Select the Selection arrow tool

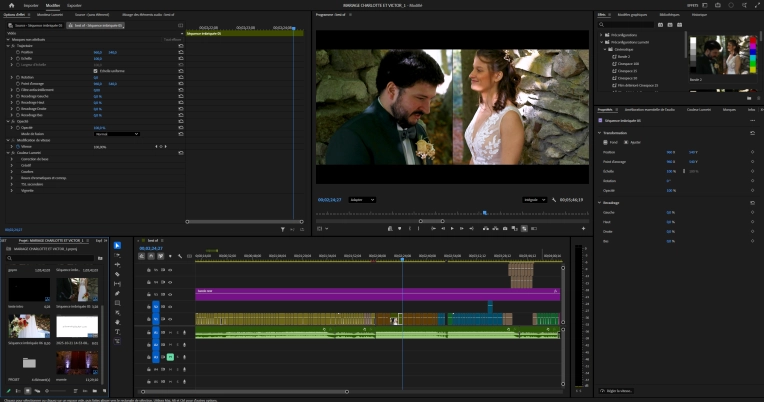[117, 246]
